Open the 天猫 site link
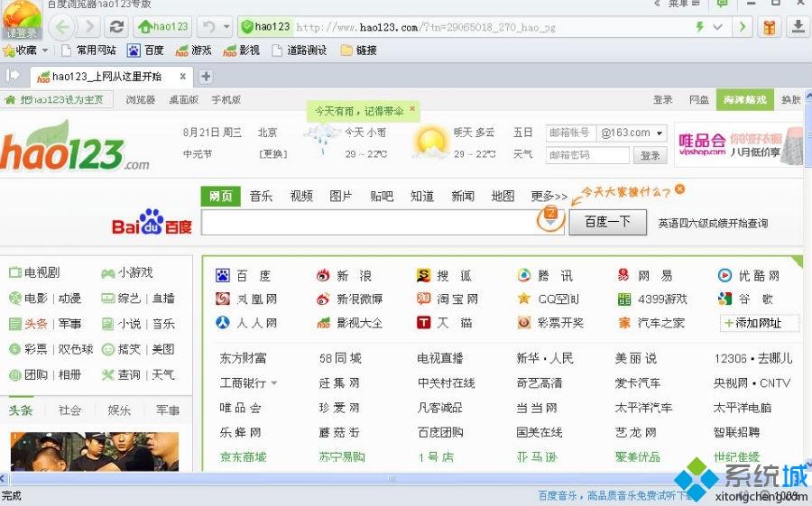This screenshot has height=506, width=812. pyautogui.click(x=444, y=323)
